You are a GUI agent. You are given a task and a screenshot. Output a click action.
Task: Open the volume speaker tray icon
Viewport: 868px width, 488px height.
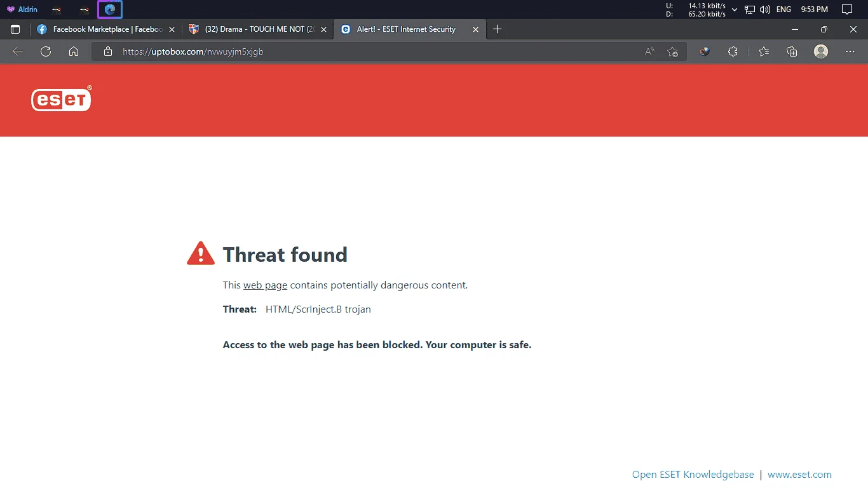click(x=765, y=10)
